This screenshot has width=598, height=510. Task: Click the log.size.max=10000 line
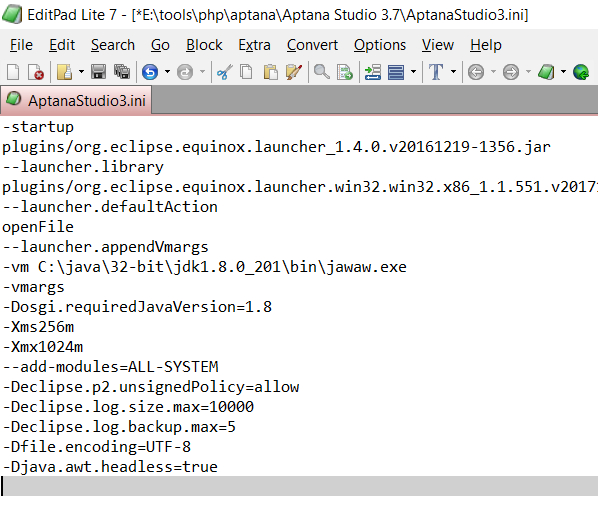[128, 407]
